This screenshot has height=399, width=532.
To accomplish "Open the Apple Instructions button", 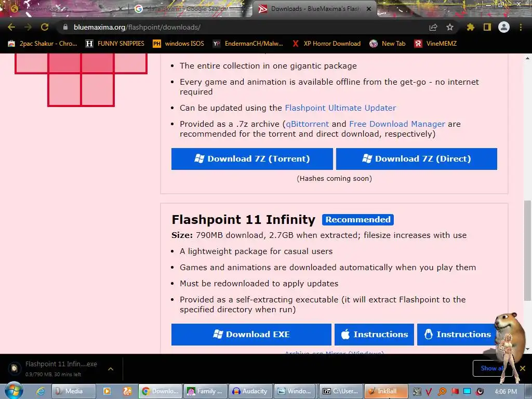I will 374,335.
